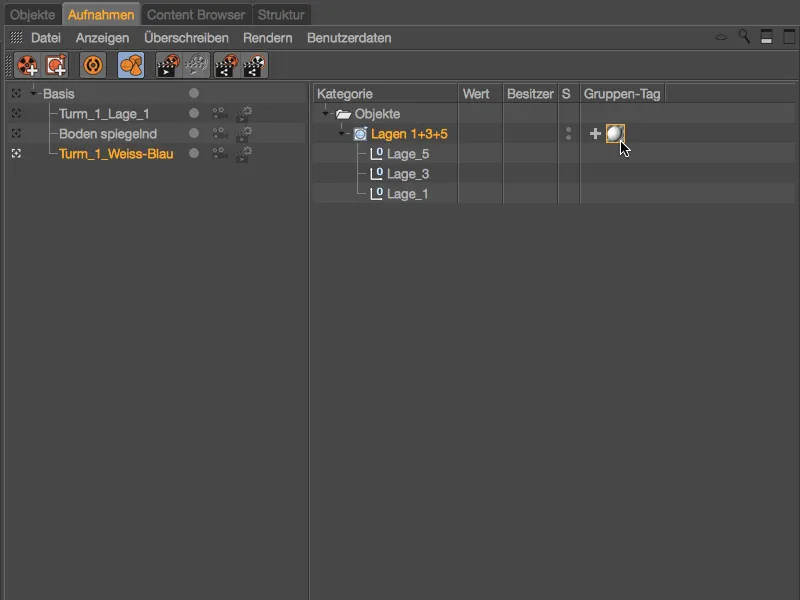Toggle the grey mark dot of Turm_1_Weiss-Blau
The width and height of the screenshot is (800, 600).
[194, 153]
